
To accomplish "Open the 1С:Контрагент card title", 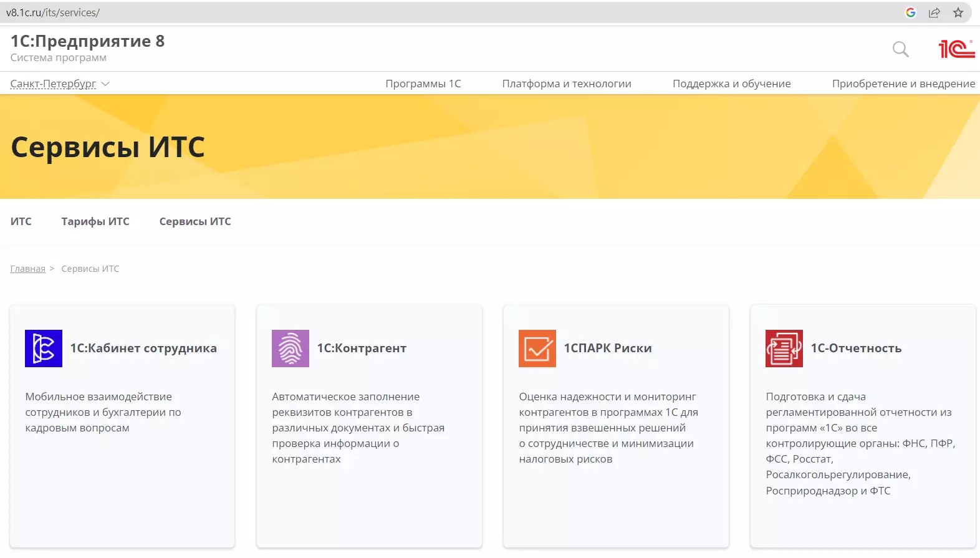I will click(362, 349).
